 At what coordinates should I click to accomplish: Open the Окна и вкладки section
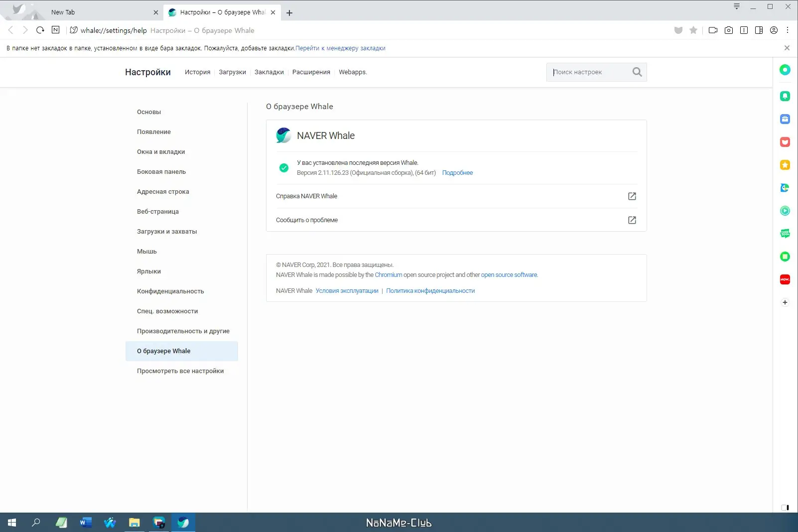click(x=182, y=152)
